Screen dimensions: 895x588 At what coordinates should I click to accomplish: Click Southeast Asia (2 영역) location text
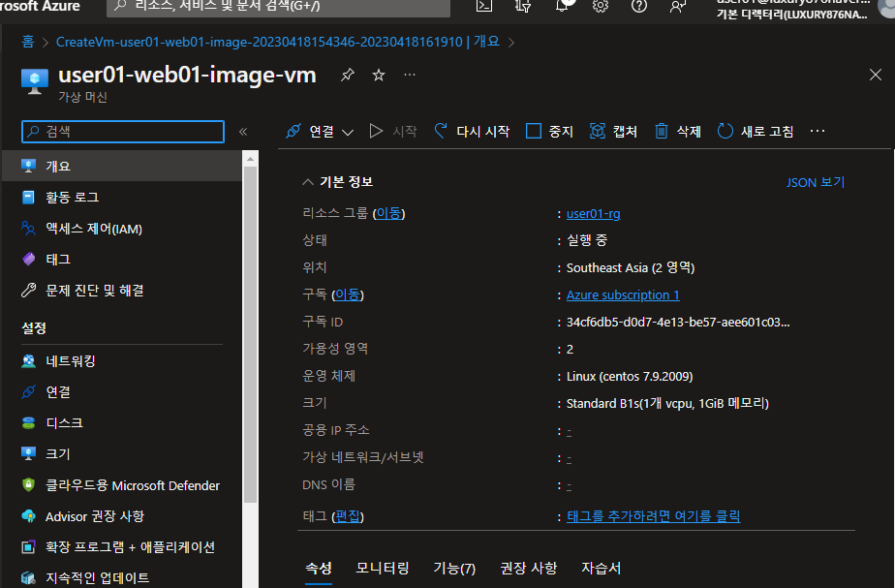tap(631, 267)
